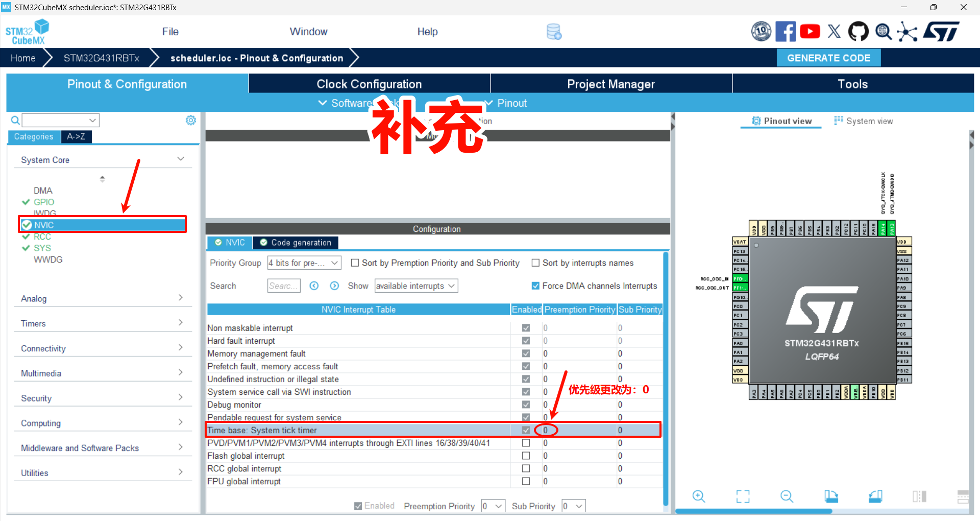
Task: Open the Window menu
Action: pos(309,32)
